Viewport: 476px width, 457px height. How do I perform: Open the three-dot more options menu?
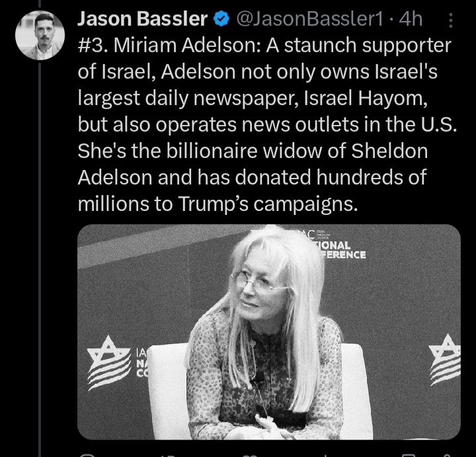[451, 22]
